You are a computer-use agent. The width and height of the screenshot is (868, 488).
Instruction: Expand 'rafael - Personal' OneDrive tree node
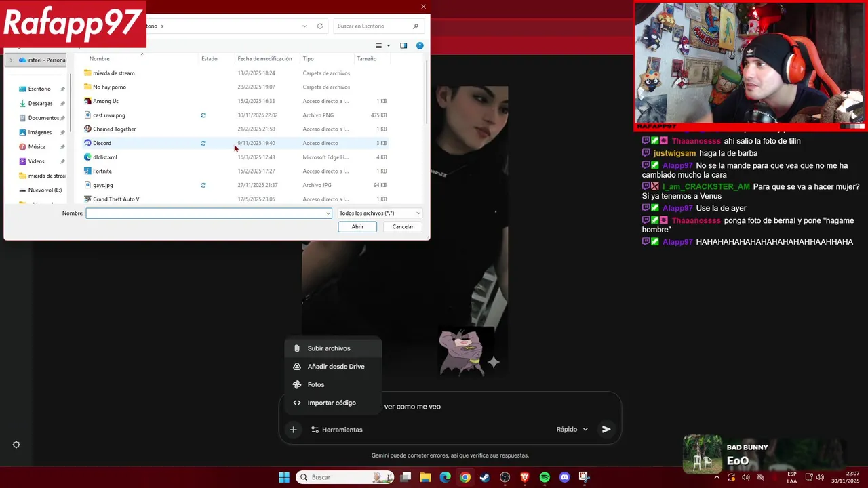tap(11, 60)
